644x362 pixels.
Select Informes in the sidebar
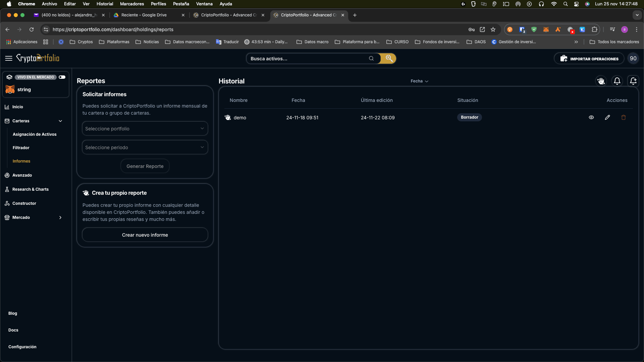(x=21, y=161)
